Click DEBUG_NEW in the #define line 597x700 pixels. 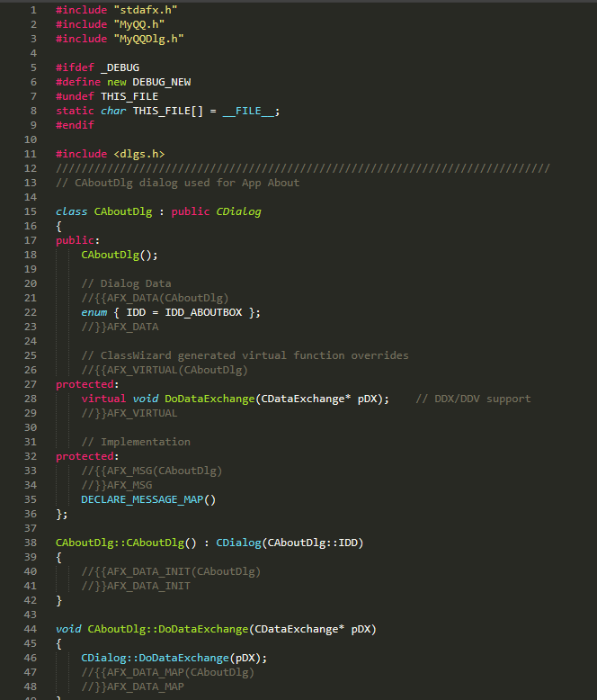pyautogui.click(x=162, y=82)
